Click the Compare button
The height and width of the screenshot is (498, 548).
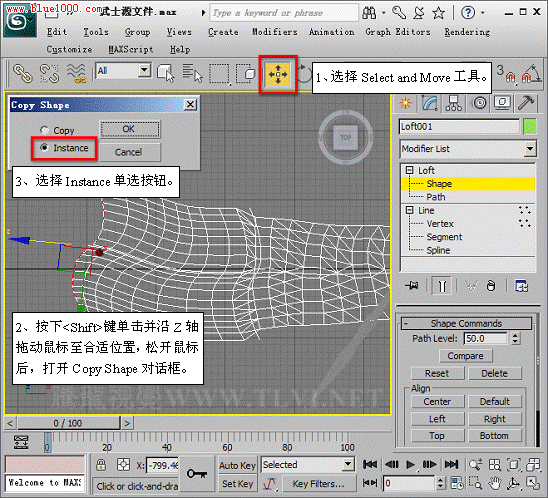[x=466, y=356]
